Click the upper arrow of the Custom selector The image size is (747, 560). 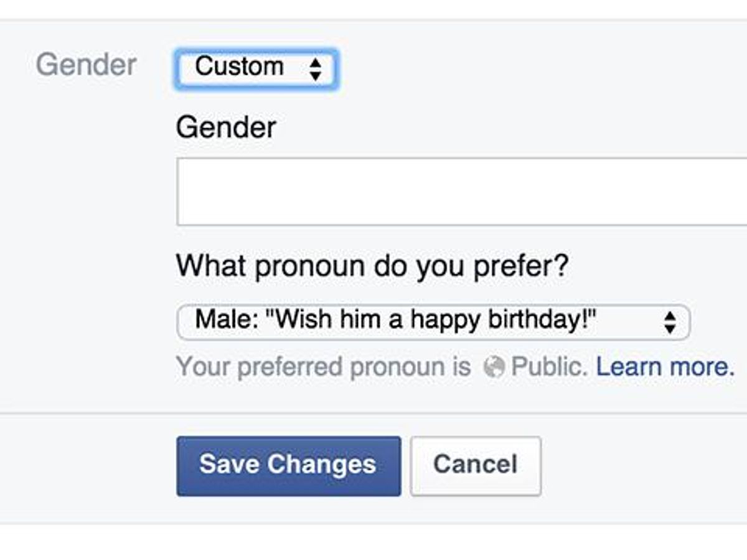316,62
